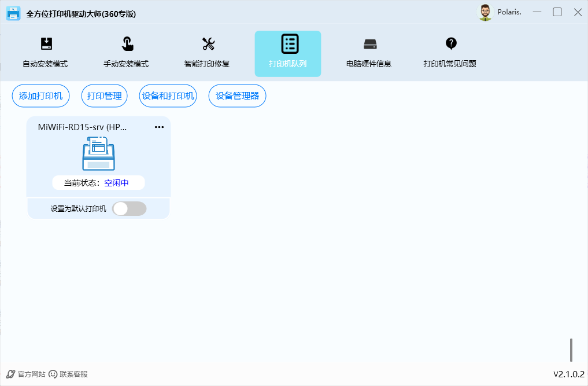The height and width of the screenshot is (386, 588).
Task: Click the Polaris user avatar
Action: coord(485,13)
